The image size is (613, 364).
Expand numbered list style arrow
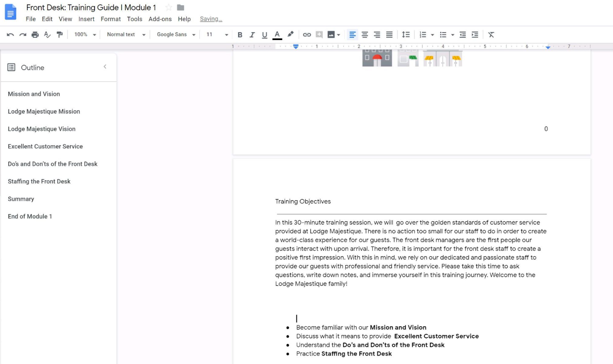432,34
